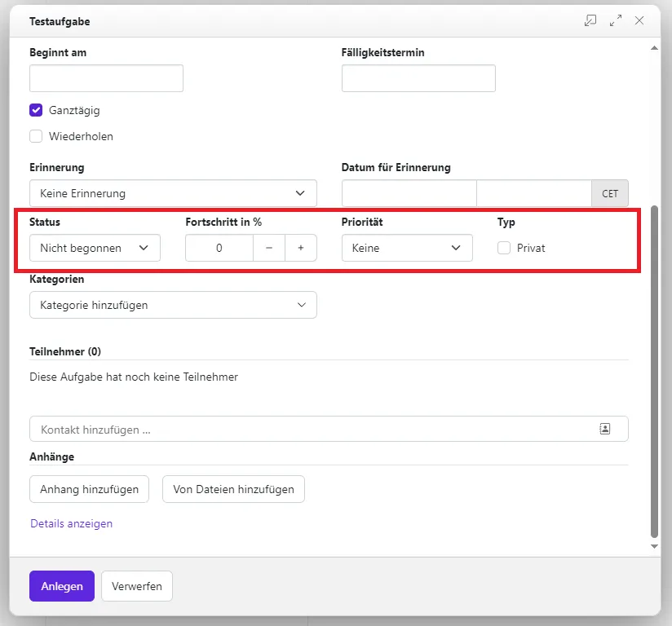Increase progress with the plus button
This screenshot has width=672, height=626.
coord(300,248)
